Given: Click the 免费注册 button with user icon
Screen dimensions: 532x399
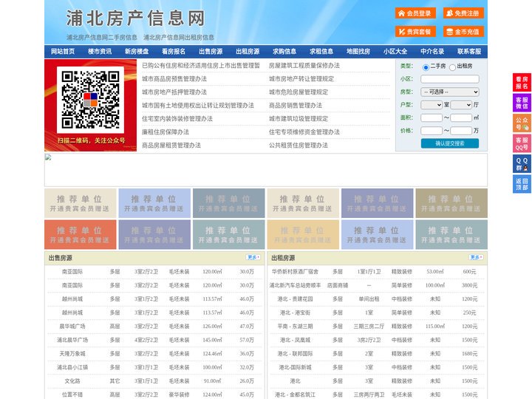Looking at the screenshot, I should [x=463, y=13].
